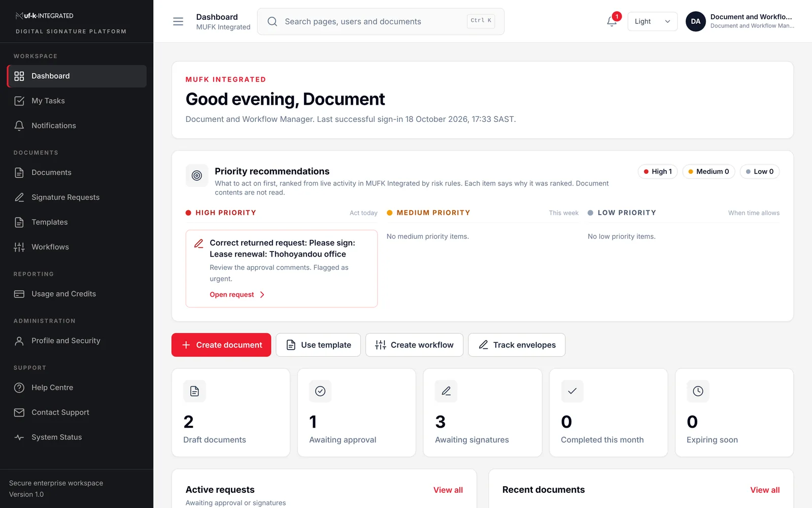Click Track envelopes button
Viewport: 812px width, 508px height.
click(517, 345)
